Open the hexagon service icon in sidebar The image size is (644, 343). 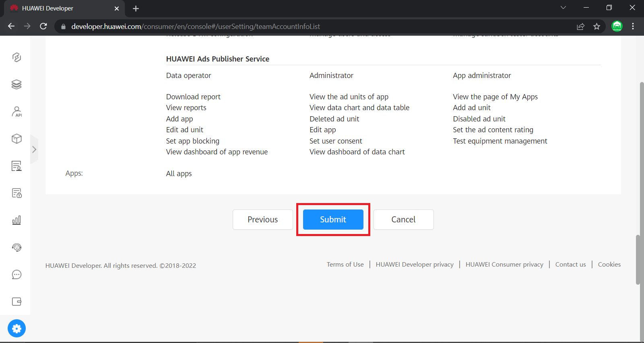(x=17, y=57)
